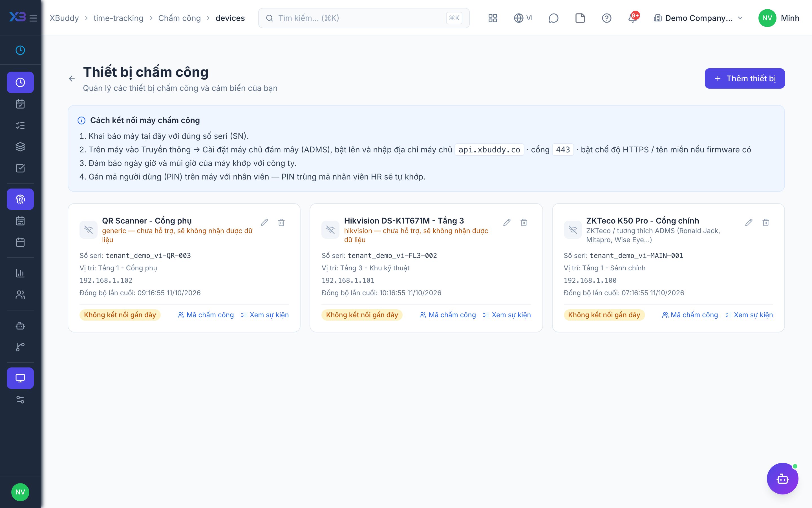
Task: Open the notes document icon in header
Action: pos(580,18)
